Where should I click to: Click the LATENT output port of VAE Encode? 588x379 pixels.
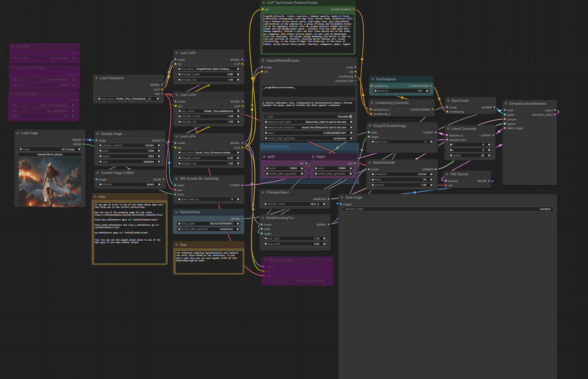point(242,185)
